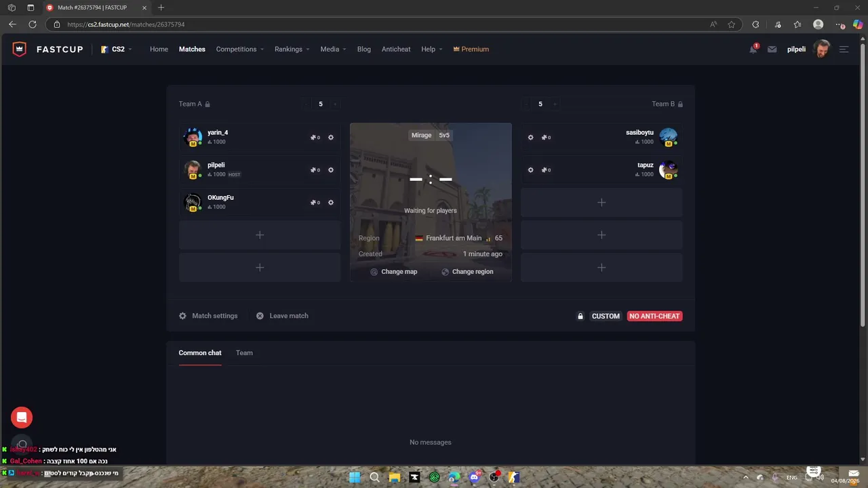Open settings gear for tapuz
This screenshot has width=868, height=488.
pos(530,170)
